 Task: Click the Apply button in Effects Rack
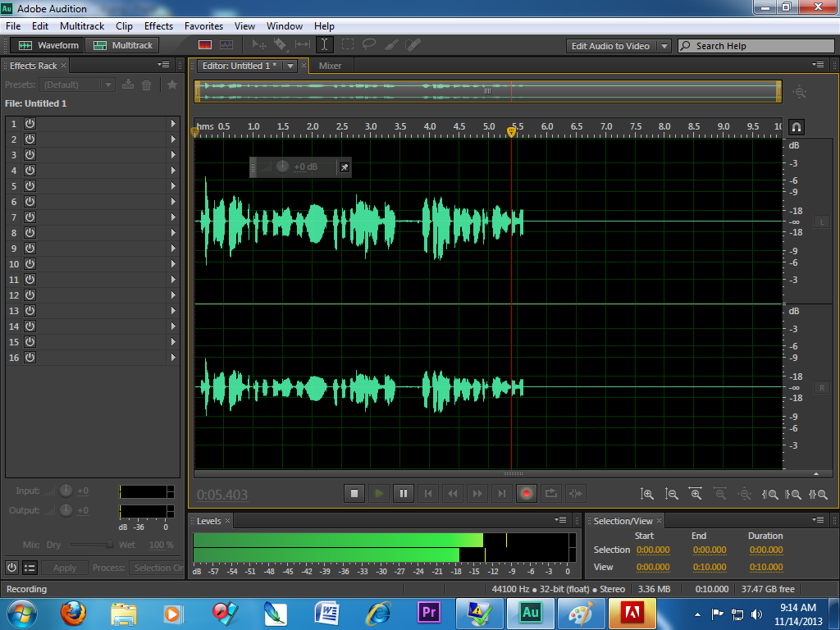tap(65, 568)
